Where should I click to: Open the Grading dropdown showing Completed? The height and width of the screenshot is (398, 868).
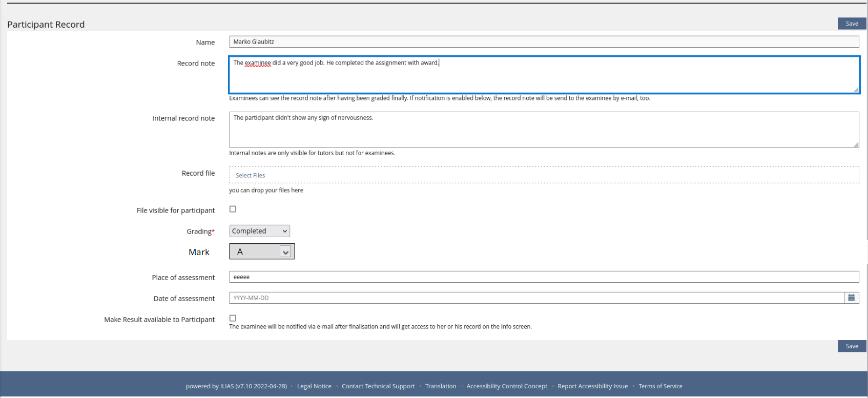259,231
